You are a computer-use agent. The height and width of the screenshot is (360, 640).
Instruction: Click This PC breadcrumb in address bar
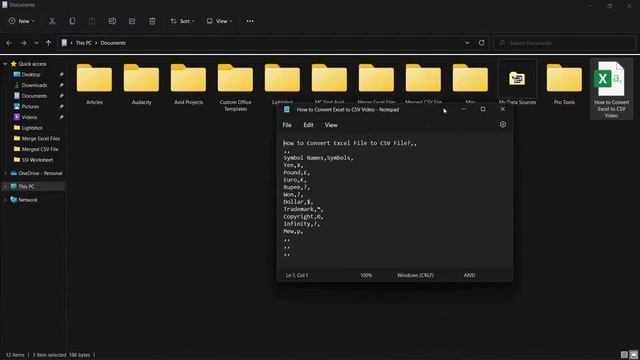pyautogui.click(x=84, y=43)
